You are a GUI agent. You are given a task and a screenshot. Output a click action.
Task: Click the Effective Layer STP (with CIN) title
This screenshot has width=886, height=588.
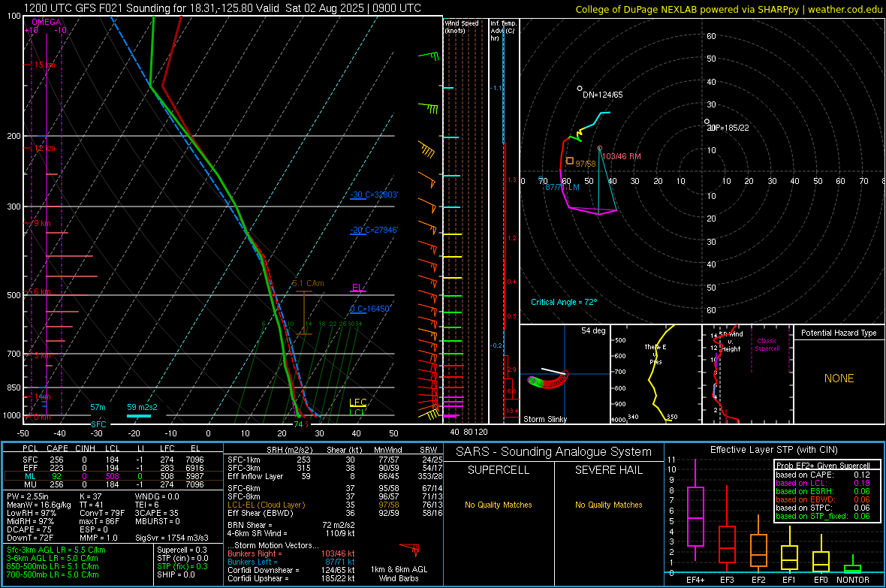point(773,450)
